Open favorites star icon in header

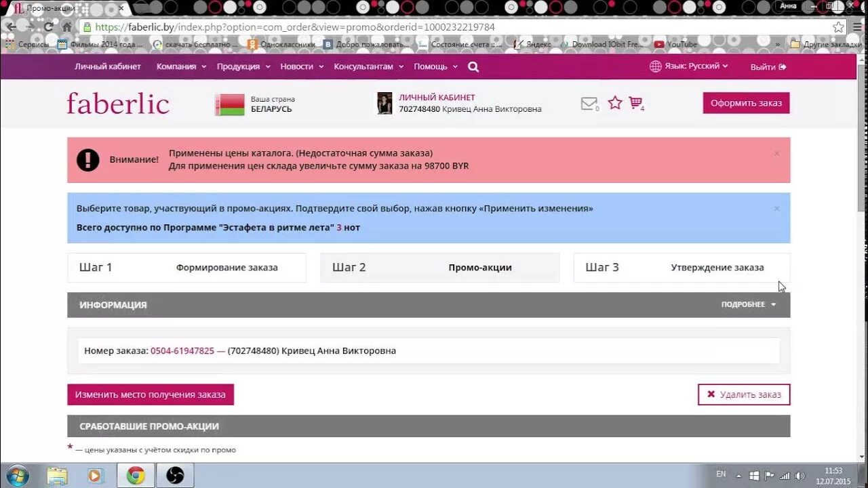(x=615, y=102)
